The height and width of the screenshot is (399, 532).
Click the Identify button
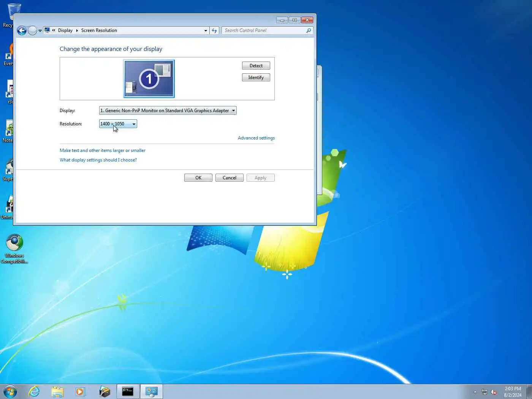pos(256,78)
